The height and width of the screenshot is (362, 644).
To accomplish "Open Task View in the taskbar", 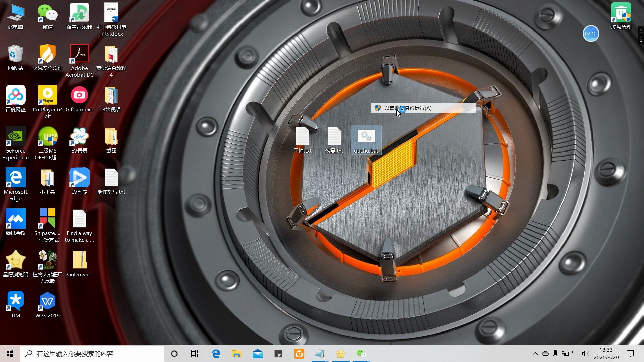I will [194, 354].
